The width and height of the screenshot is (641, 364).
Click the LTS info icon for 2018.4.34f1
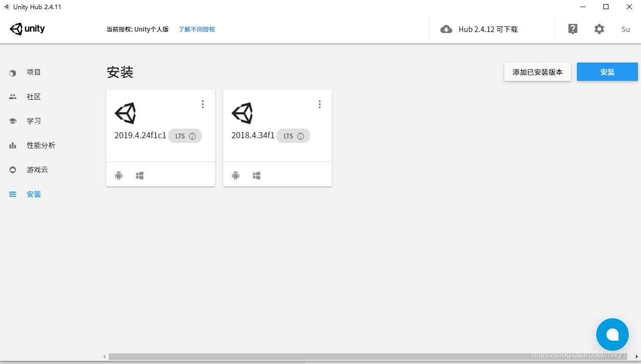[x=300, y=136]
